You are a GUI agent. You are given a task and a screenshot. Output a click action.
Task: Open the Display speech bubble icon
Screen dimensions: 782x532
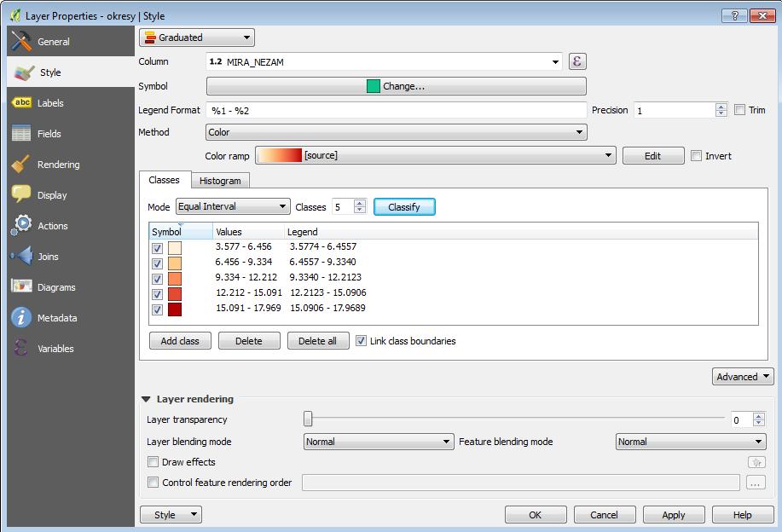pyautogui.click(x=21, y=194)
